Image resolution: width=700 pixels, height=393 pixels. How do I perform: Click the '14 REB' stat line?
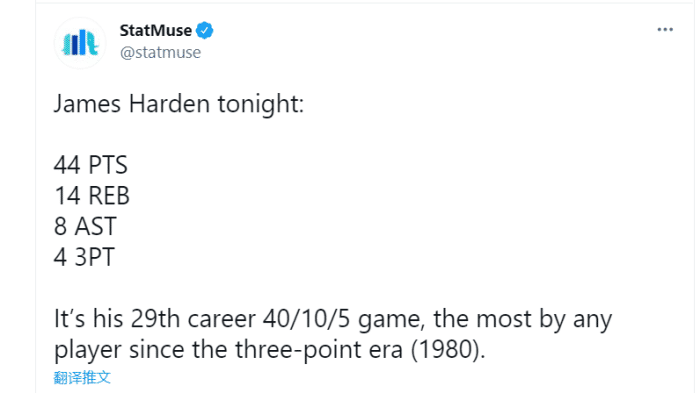click(92, 196)
